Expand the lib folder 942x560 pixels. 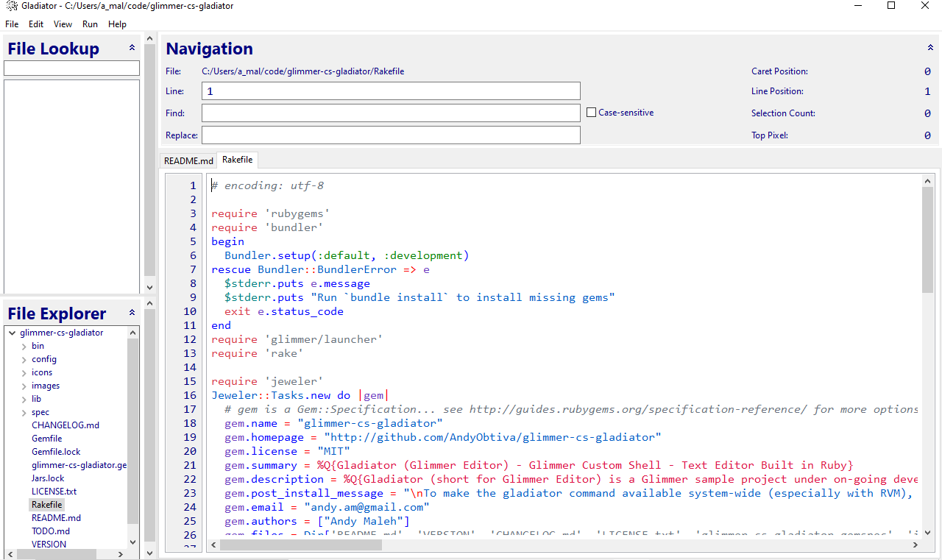24,399
